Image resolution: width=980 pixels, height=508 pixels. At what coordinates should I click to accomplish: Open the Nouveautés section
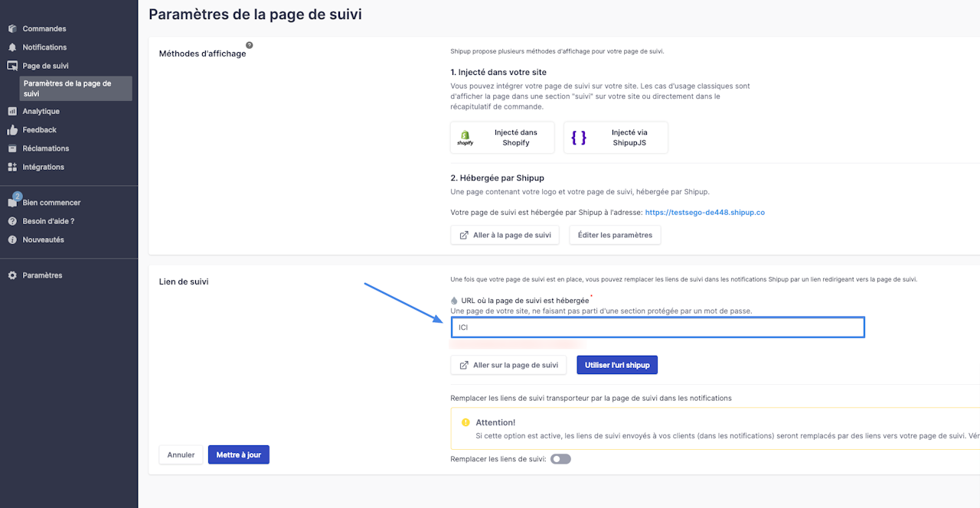pyautogui.click(x=43, y=239)
